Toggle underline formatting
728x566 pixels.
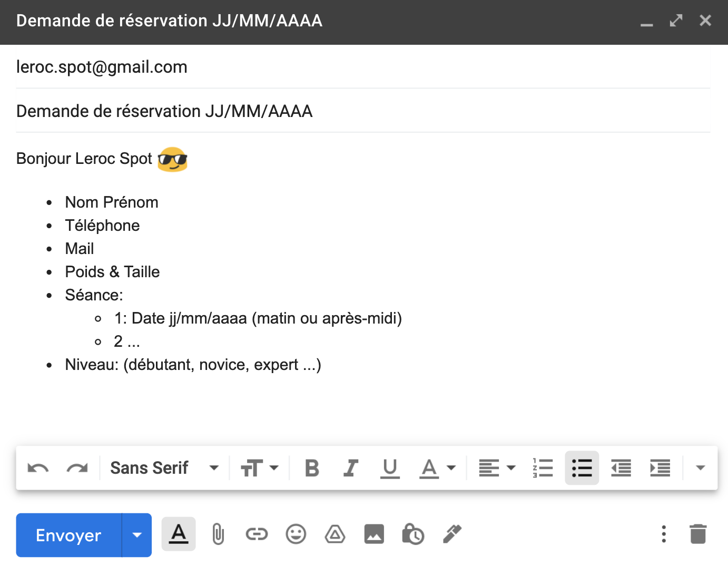[390, 468]
